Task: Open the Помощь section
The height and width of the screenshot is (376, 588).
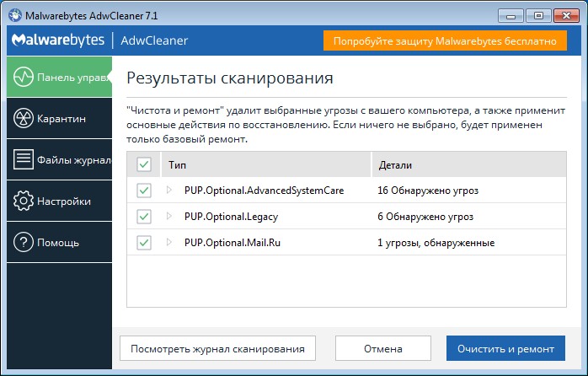Action: [59, 242]
